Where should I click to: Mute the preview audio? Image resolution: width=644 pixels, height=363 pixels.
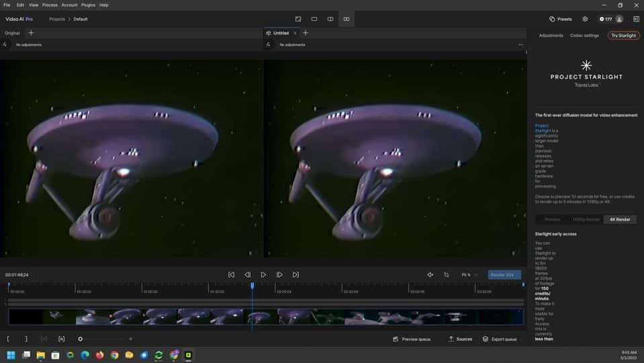430,275
